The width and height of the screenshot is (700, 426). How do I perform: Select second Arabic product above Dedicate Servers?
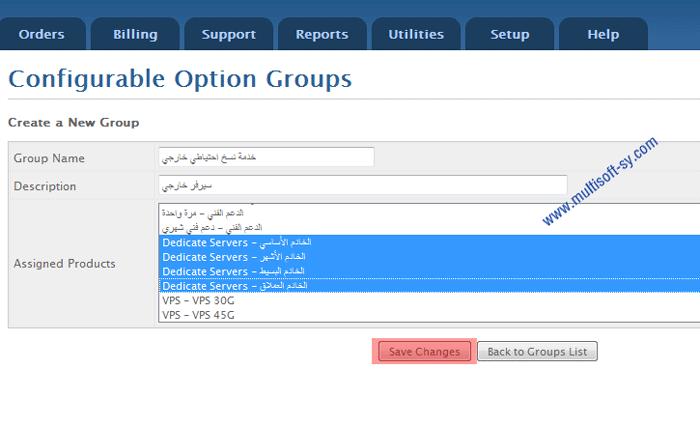429,228
